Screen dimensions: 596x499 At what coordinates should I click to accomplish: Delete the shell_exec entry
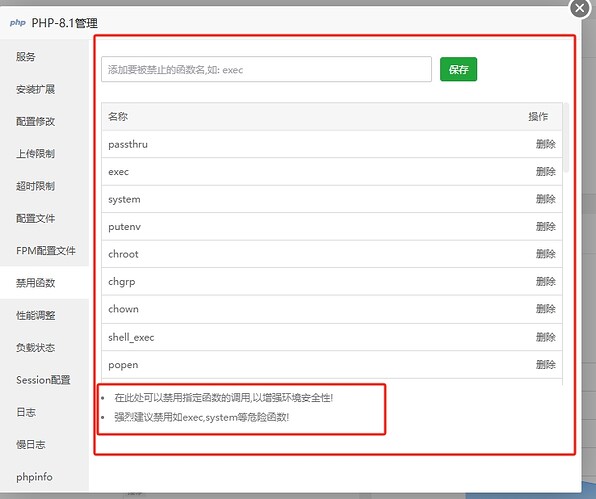click(x=545, y=337)
